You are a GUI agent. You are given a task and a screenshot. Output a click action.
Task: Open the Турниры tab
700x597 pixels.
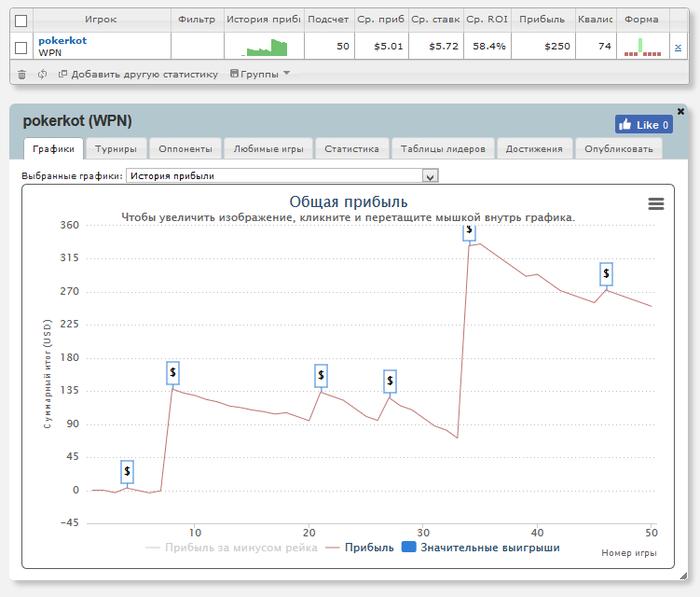coord(116,149)
